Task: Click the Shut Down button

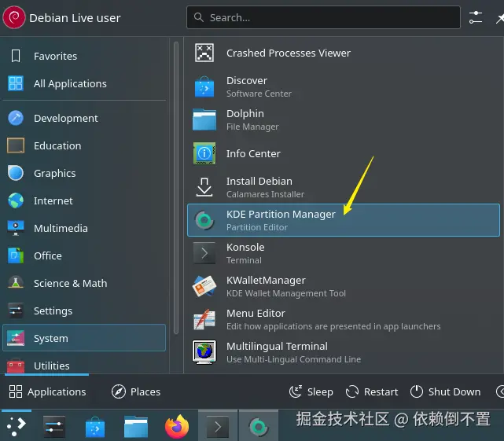Action: (x=445, y=391)
